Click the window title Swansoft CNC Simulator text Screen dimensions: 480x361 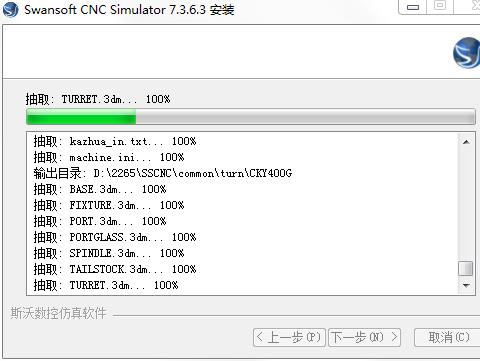[x=129, y=10]
